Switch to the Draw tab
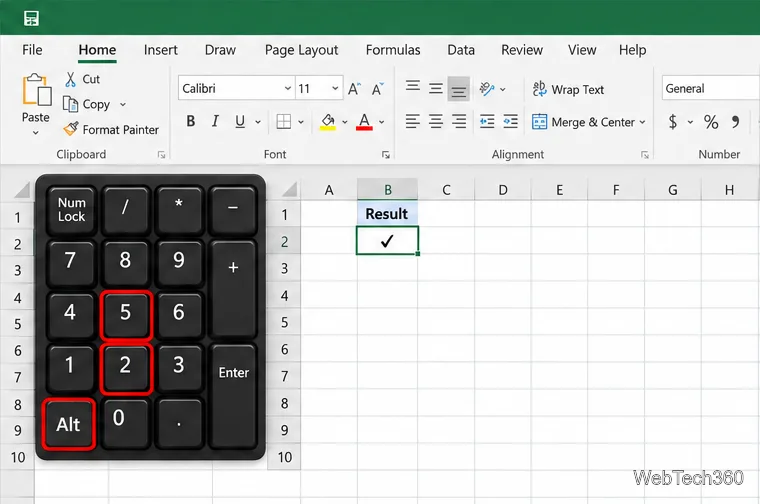This screenshot has width=760, height=504. click(x=220, y=50)
